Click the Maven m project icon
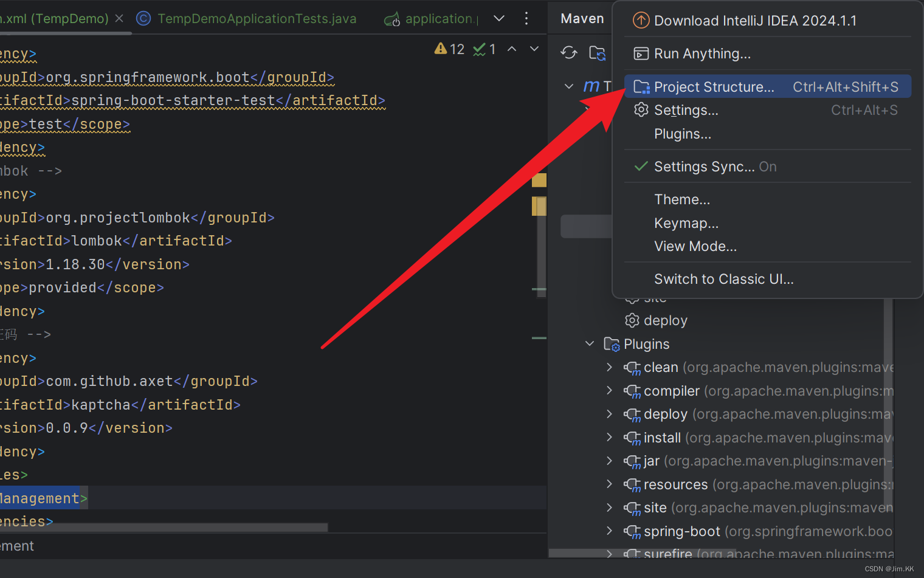This screenshot has width=924, height=578. (x=591, y=86)
